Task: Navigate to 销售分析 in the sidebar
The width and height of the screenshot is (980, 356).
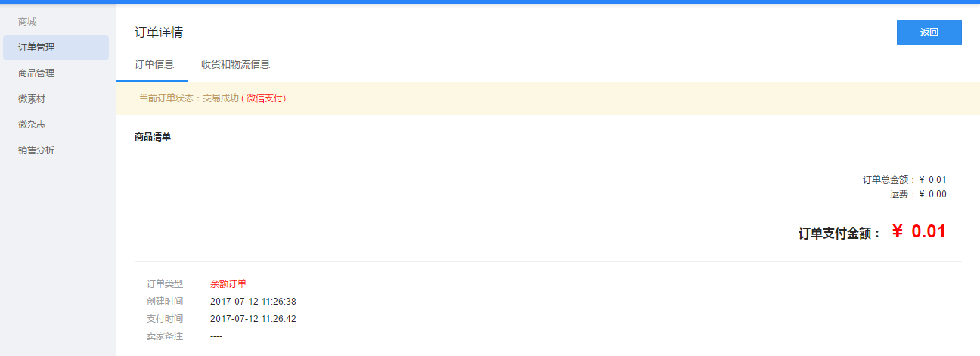Action: [x=36, y=150]
